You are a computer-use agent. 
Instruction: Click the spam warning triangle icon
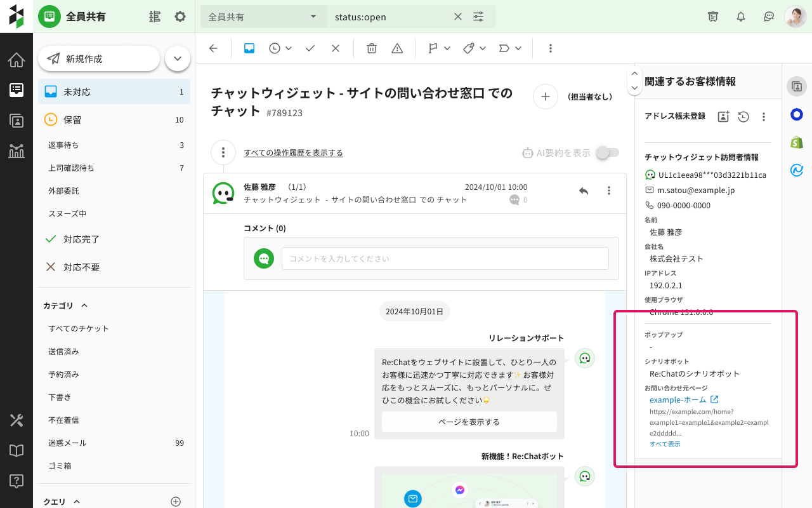pos(397,48)
